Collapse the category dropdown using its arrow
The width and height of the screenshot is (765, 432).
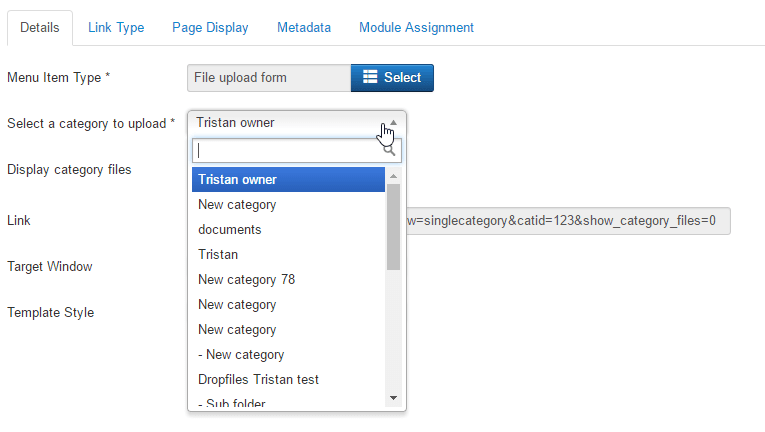click(x=393, y=123)
